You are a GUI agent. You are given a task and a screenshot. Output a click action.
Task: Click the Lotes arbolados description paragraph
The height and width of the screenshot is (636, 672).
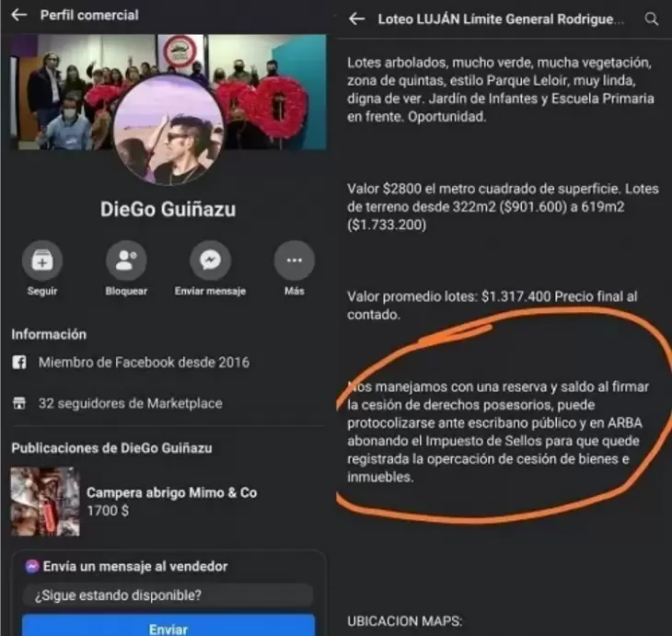click(501, 89)
